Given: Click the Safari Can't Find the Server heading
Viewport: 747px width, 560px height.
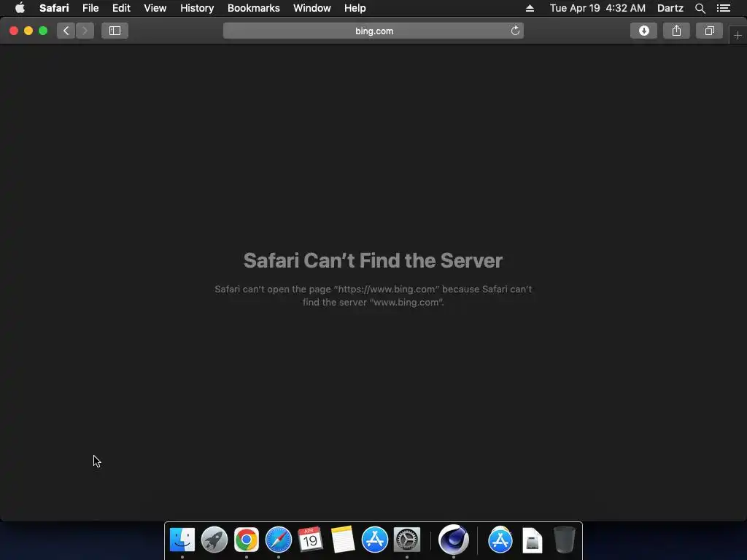Looking at the screenshot, I should point(373,260).
